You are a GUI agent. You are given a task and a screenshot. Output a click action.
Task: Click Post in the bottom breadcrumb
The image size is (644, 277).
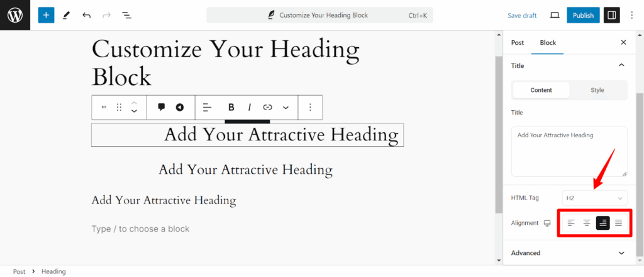click(x=19, y=271)
